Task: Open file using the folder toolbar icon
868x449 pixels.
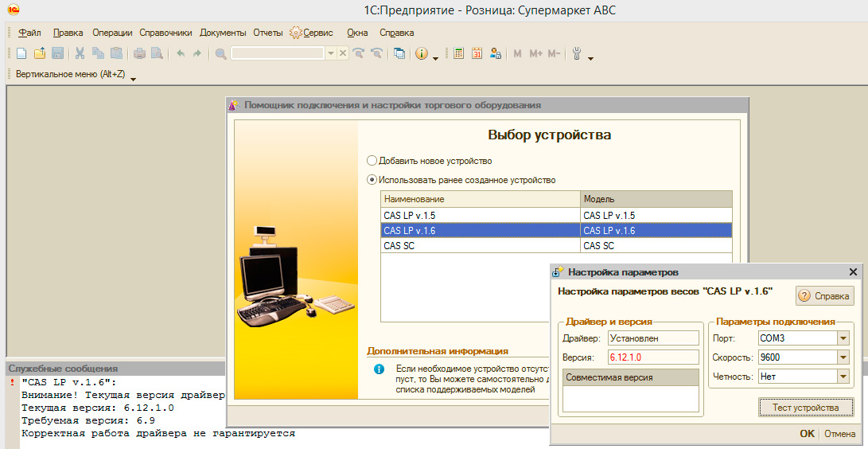Action: coord(39,53)
